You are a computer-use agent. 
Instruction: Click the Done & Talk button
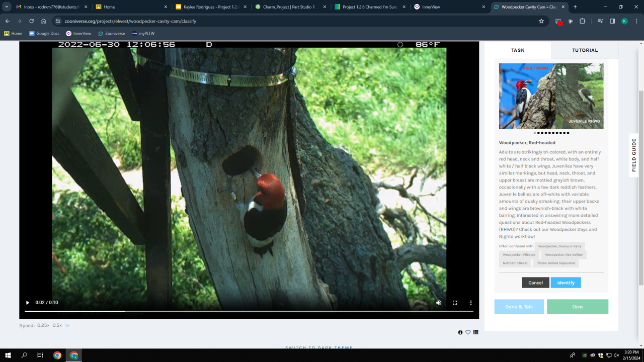click(519, 307)
